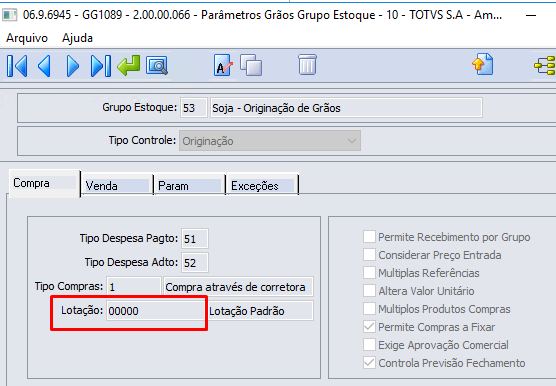The width and height of the screenshot is (556, 386).
Task: Open the Arquivo menu
Action: pyautogui.click(x=27, y=38)
